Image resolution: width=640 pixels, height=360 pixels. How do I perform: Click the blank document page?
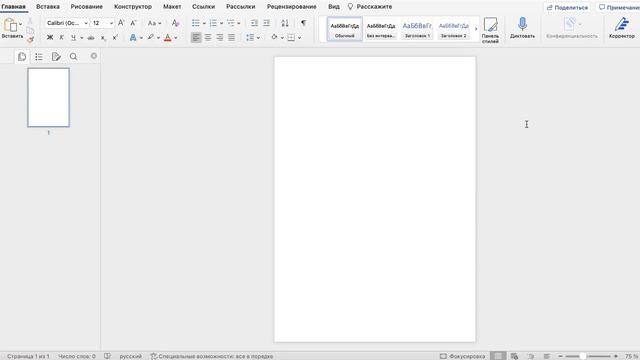coord(375,199)
